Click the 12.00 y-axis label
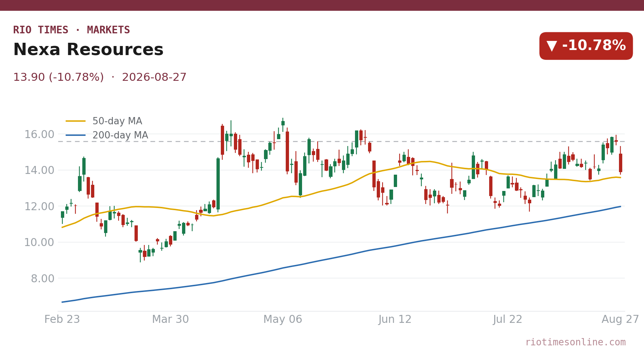644x362 pixels. coord(39,207)
